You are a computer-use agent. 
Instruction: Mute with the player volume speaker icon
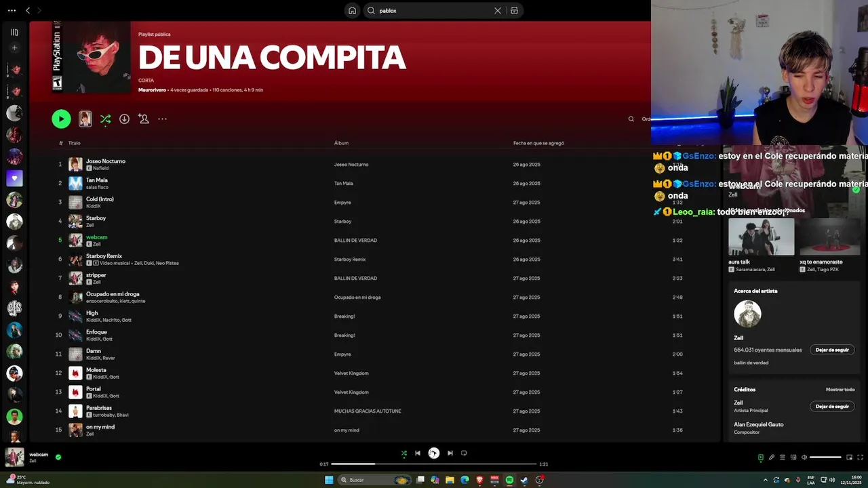[x=804, y=457]
